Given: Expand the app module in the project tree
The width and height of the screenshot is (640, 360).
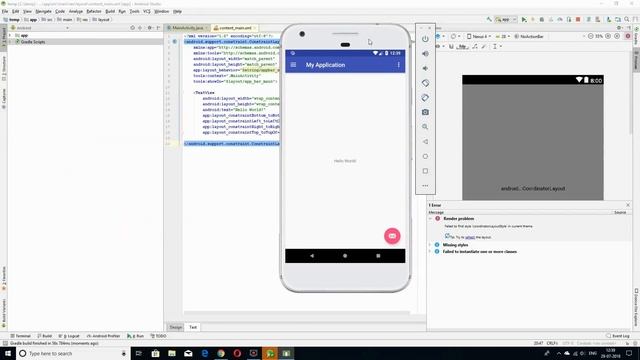Looking at the screenshot, I should point(11,36).
